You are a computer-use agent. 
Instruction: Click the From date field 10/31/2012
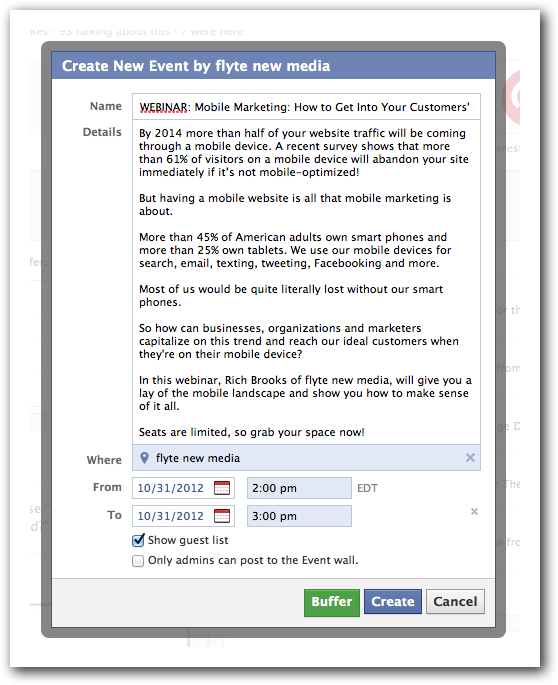[184, 488]
